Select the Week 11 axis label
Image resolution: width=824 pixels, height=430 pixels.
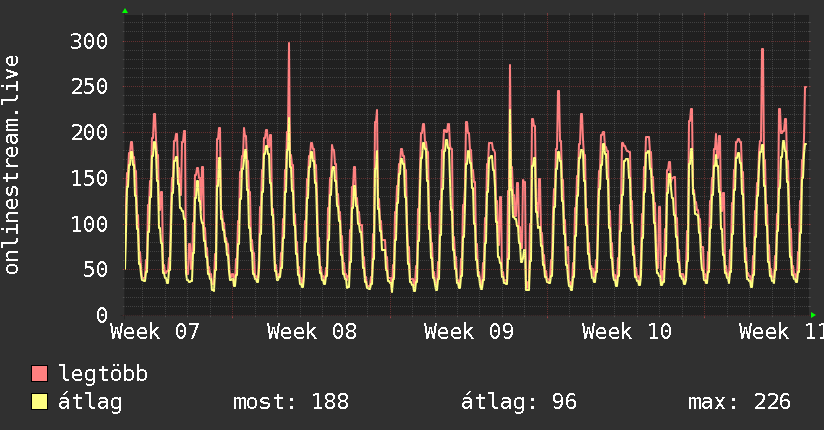[x=781, y=331]
